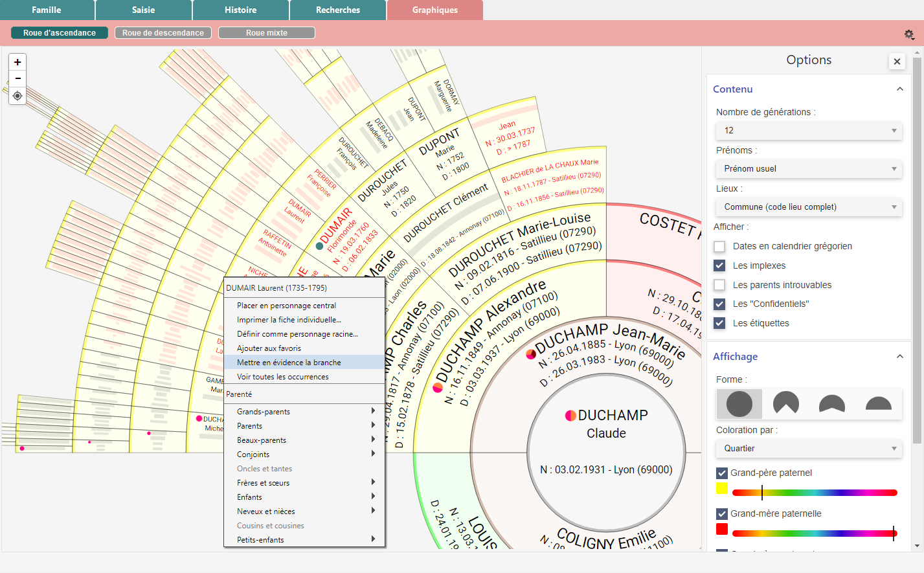Click the red Grand-mère paternelle color swatch
Image resolution: width=924 pixels, height=573 pixels.
[x=722, y=530]
